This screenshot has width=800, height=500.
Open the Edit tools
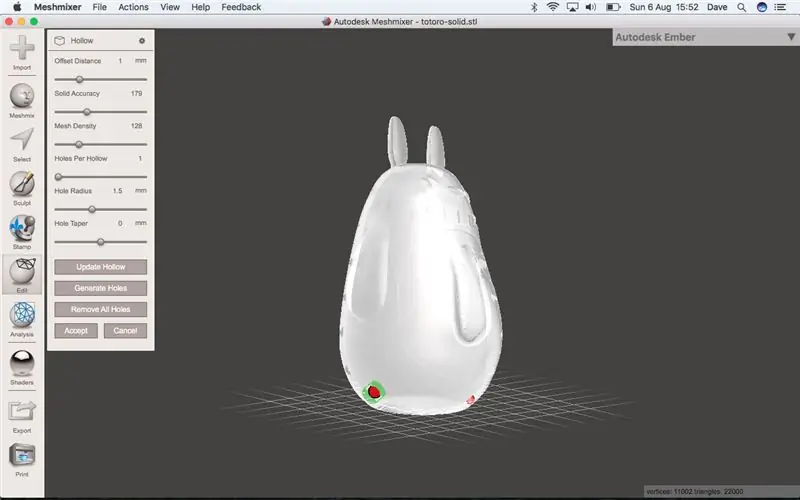(x=22, y=276)
